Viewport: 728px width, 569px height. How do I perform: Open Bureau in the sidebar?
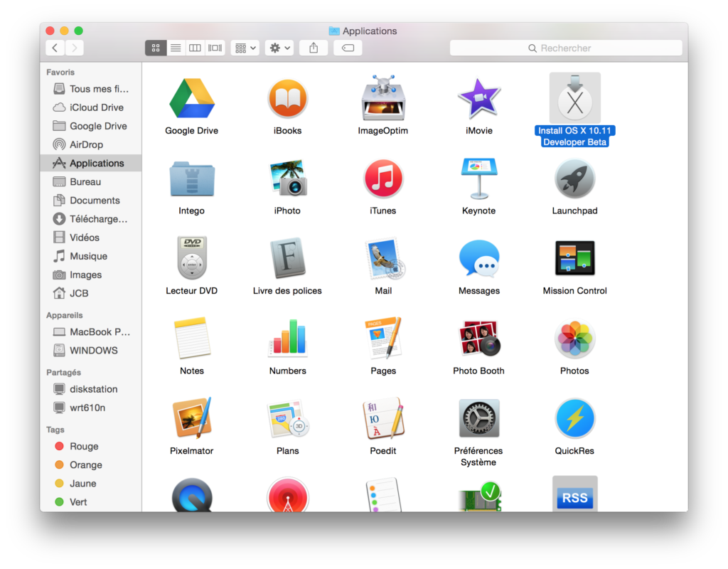point(91,181)
